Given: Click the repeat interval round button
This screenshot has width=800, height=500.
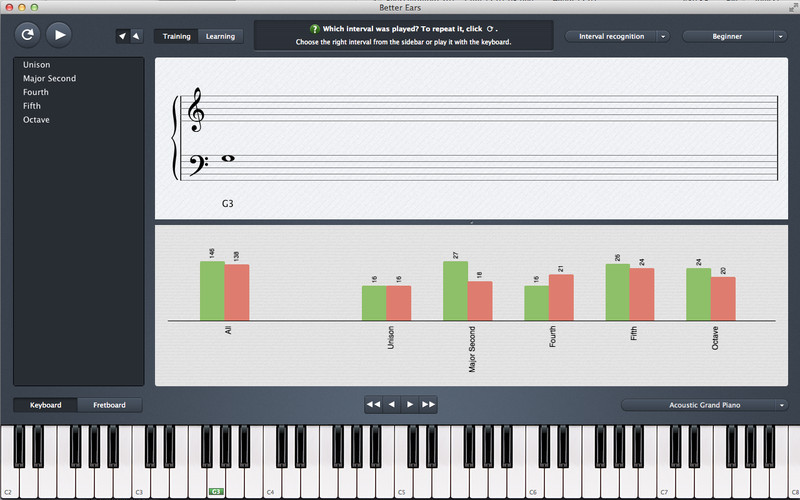Looking at the screenshot, I should coord(28,35).
